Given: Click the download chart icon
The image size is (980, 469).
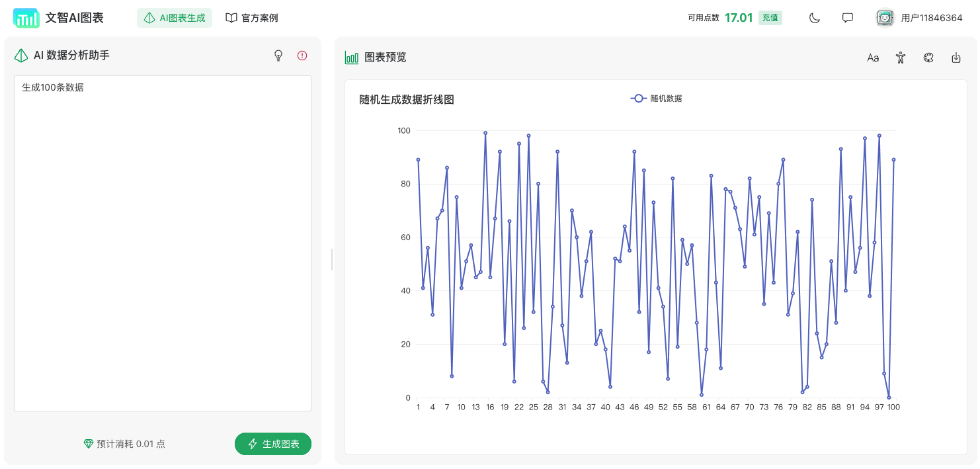Looking at the screenshot, I should tap(956, 58).
